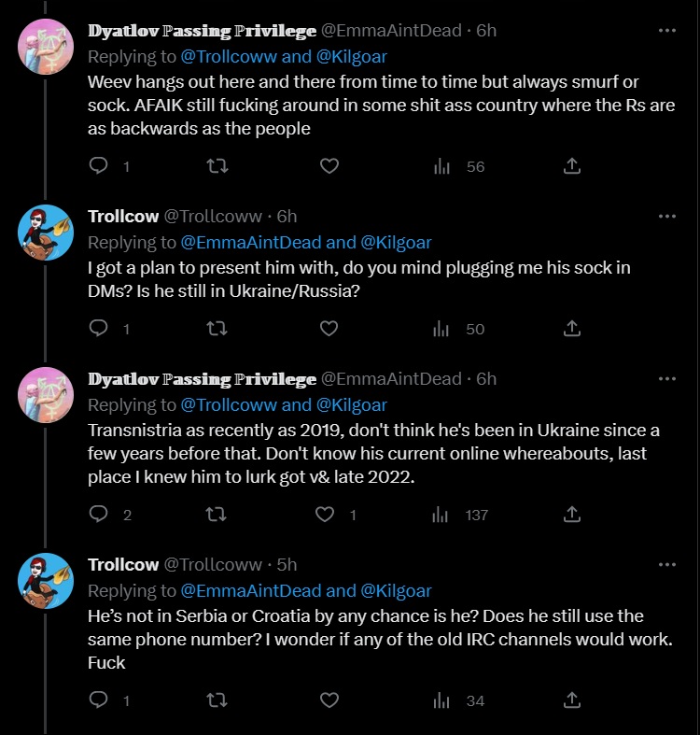Like Trollcow's tweet about Ukraine/Russia
700x735 pixels.
click(329, 329)
